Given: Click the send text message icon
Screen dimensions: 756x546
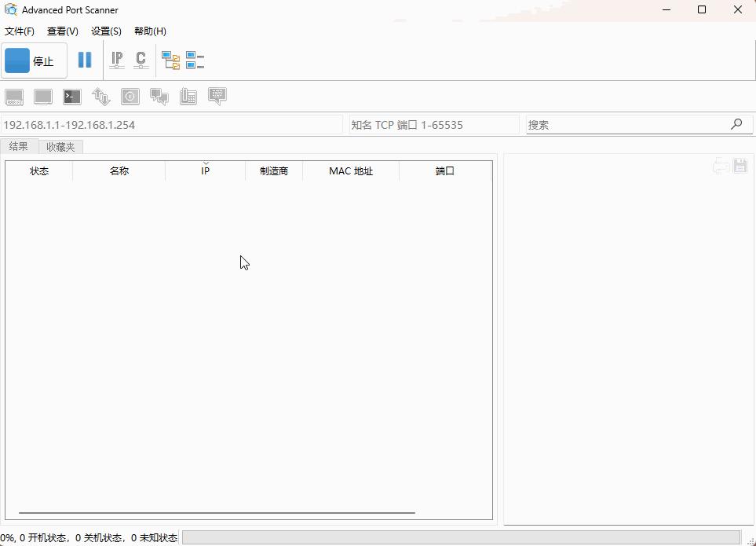Looking at the screenshot, I should click(x=217, y=96).
